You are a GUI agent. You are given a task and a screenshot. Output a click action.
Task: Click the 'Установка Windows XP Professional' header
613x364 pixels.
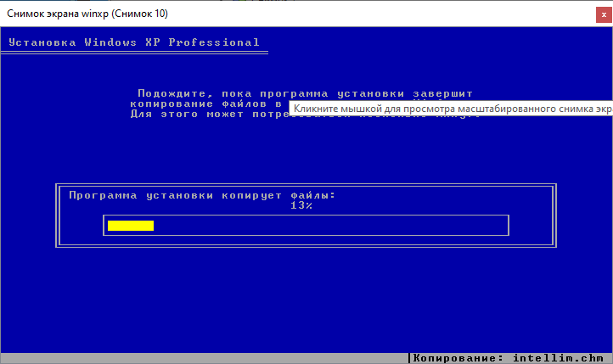click(x=134, y=42)
